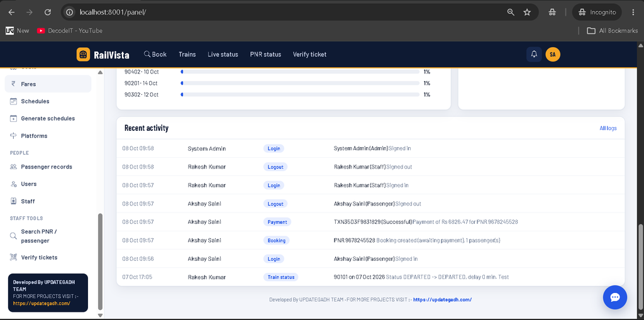Viewport: 644px width, 320px height.
Task: Open the chat bubble widget
Action: [x=615, y=297]
